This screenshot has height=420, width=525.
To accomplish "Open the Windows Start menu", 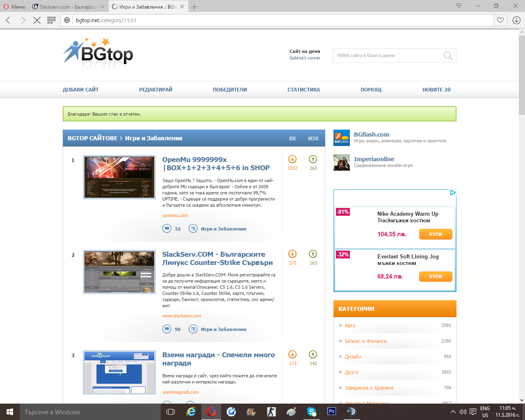I will click(10, 412).
